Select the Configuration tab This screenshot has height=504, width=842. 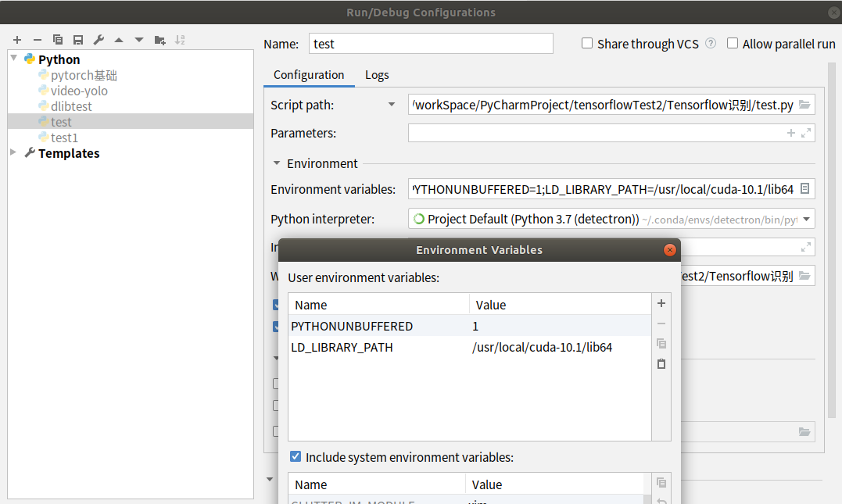(x=309, y=75)
